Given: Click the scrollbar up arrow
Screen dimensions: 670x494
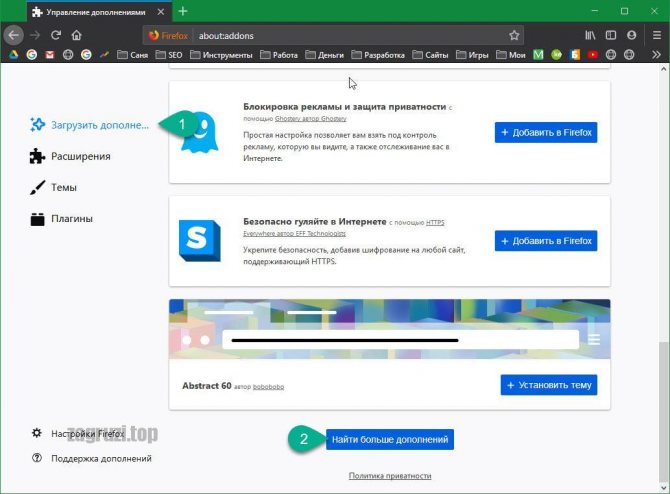Looking at the screenshot, I should pos(663,69).
